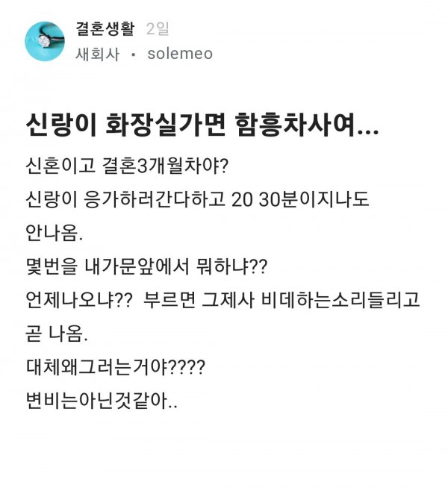Image resolution: width=448 pixels, height=488 pixels.
Task: View the solemeo user profile
Action: (x=180, y=54)
